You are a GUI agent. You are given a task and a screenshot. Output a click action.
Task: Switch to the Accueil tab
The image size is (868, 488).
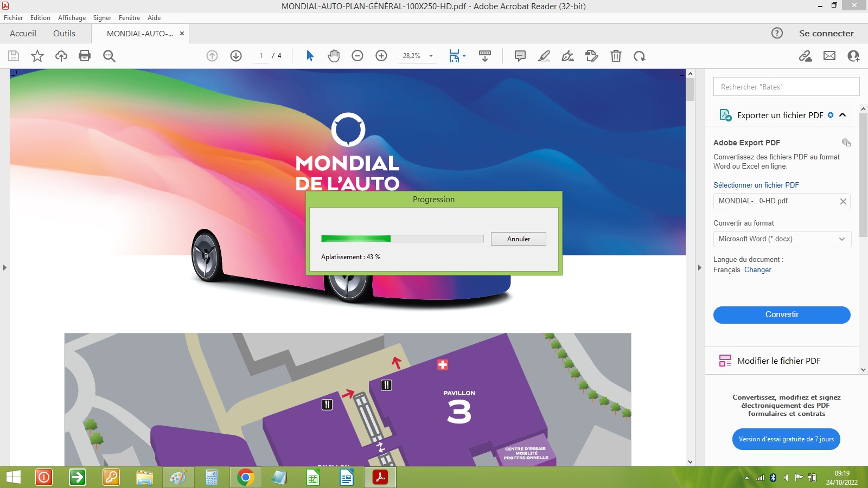23,33
